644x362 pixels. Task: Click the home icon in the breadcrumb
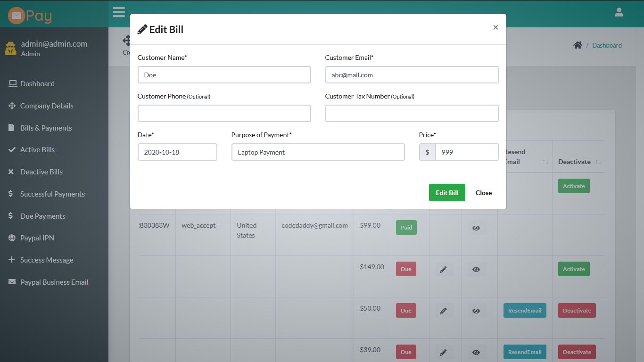coord(578,44)
